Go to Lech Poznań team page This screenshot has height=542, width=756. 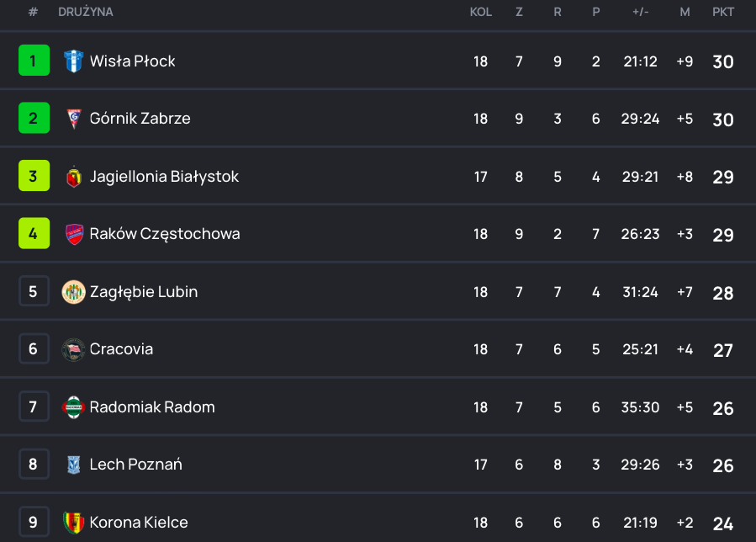point(135,465)
